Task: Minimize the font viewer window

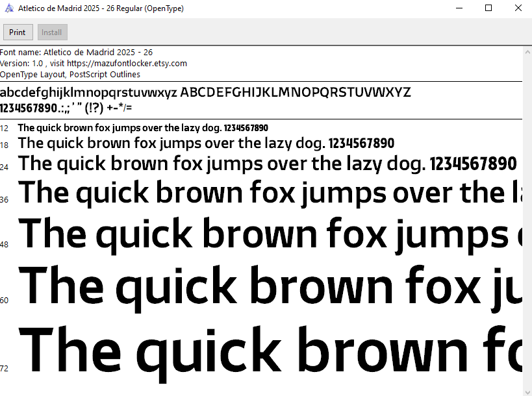Action: [x=459, y=8]
